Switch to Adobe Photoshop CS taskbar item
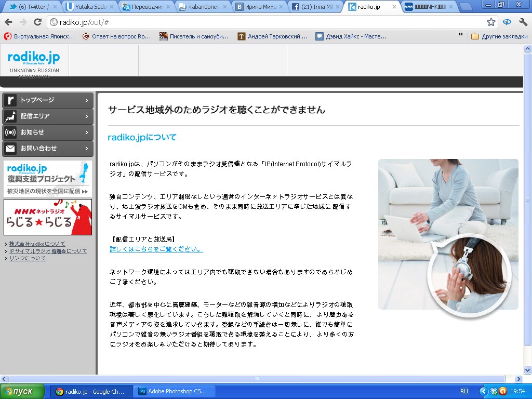532x399 pixels. pos(174,392)
